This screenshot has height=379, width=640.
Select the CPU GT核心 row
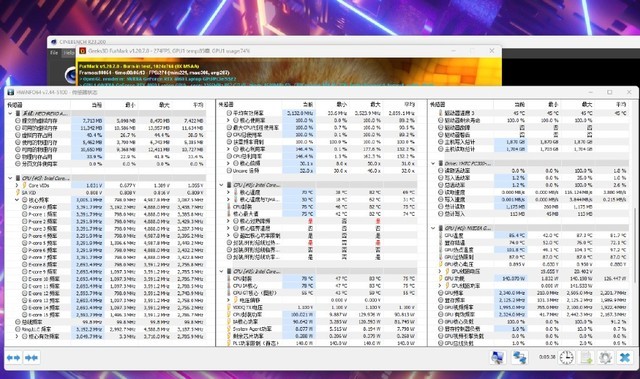(x=318, y=293)
